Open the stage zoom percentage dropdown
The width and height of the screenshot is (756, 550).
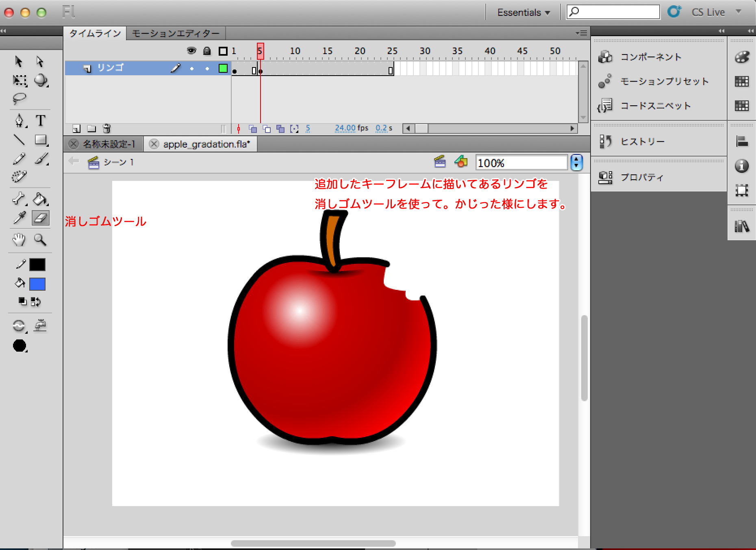[x=576, y=163]
